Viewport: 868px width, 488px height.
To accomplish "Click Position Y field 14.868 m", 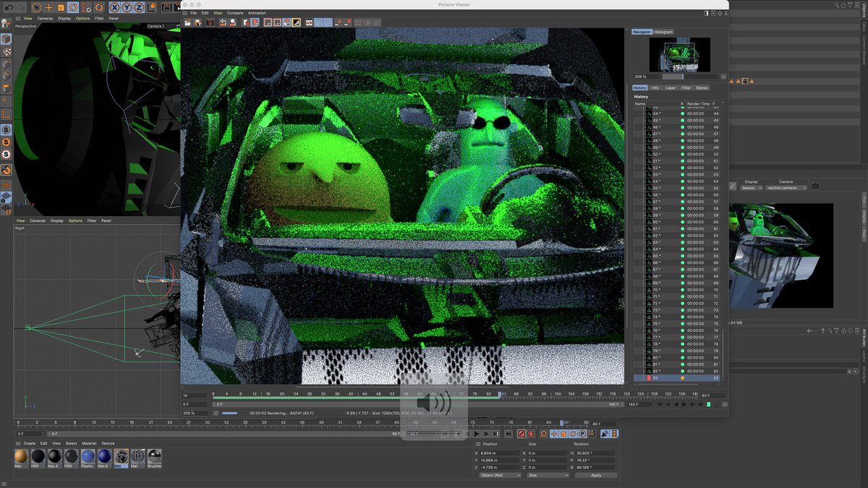I will coord(501,461).
